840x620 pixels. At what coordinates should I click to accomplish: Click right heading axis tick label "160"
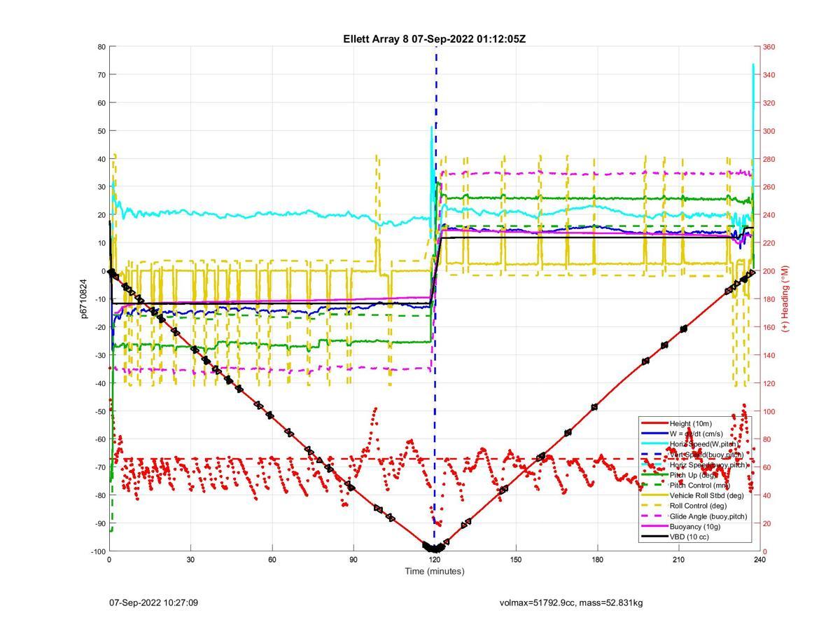tap(769, 327)
